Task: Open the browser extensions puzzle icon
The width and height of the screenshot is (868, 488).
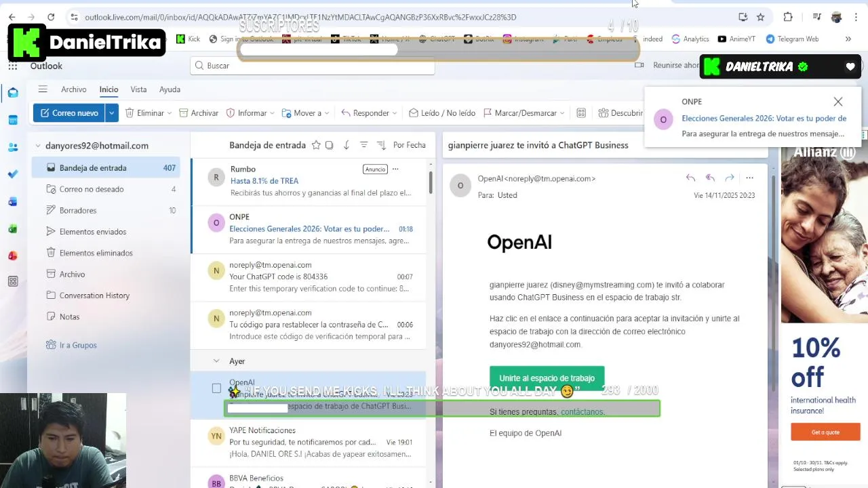Action: 787,17
